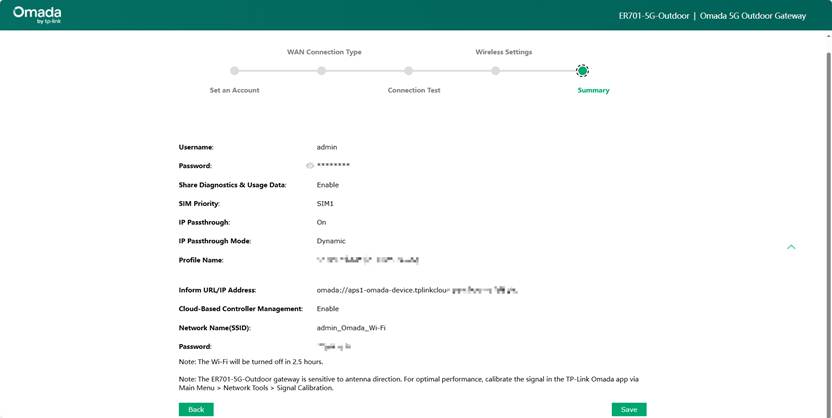Click the WAN Connection Type step circle
Viewport: 832px width, 418px height.
point(321,71)
